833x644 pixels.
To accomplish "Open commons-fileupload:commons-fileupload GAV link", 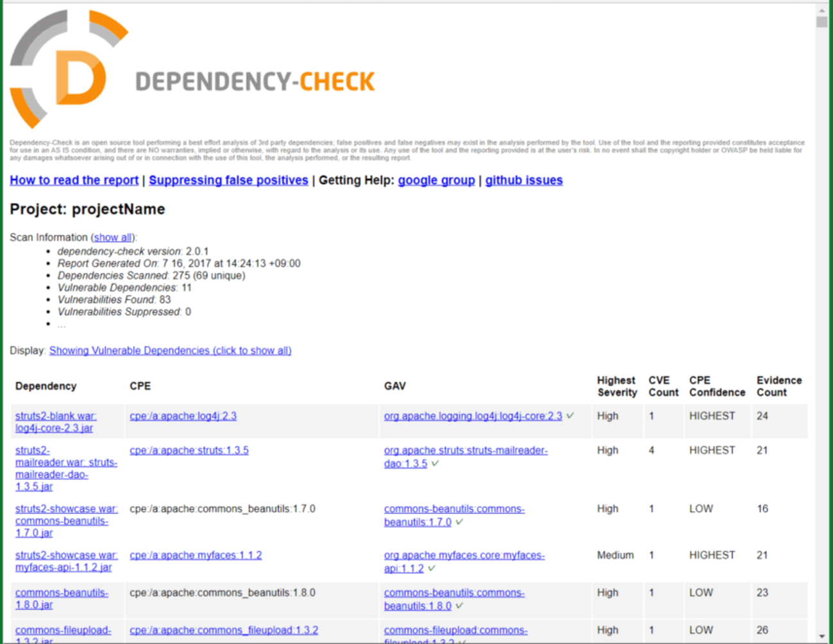I will point(456,635).
